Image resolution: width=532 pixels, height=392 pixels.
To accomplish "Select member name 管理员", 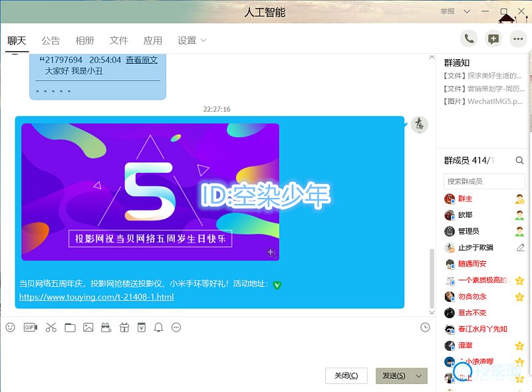I will point(469,231).
